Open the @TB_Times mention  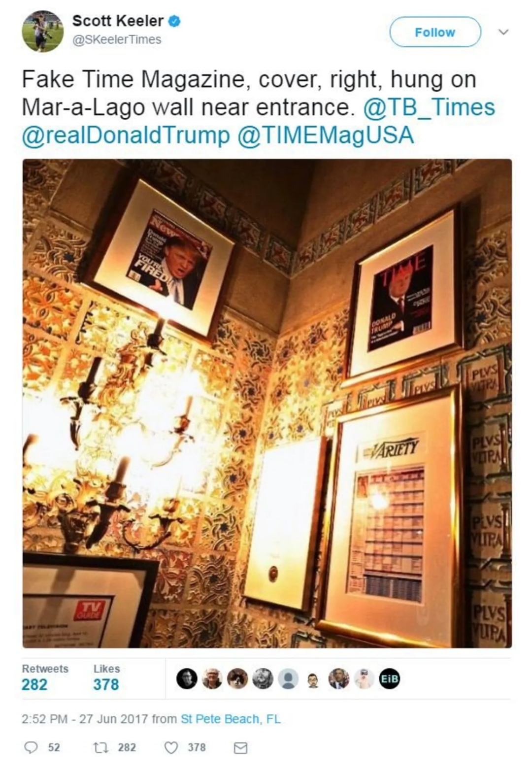[x=429, y=107]
